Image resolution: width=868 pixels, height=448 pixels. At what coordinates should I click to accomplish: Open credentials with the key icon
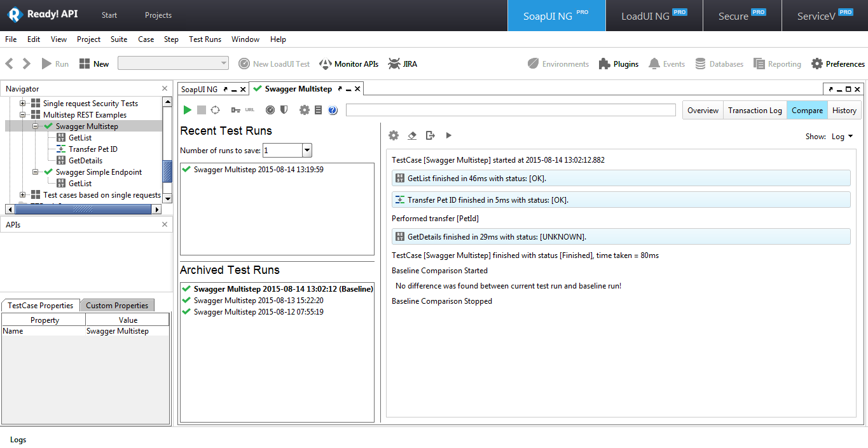coord(236,110)
